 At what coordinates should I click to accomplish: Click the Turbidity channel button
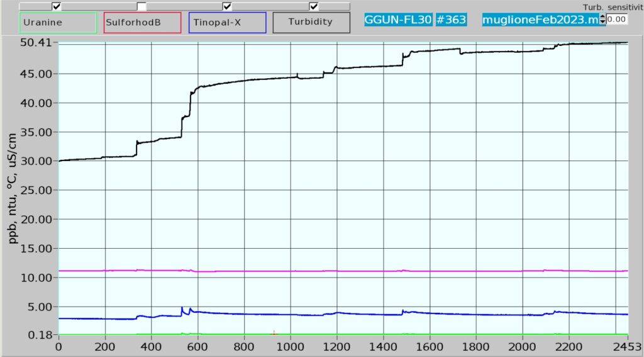pyautogui.click(x=311, y=22)
